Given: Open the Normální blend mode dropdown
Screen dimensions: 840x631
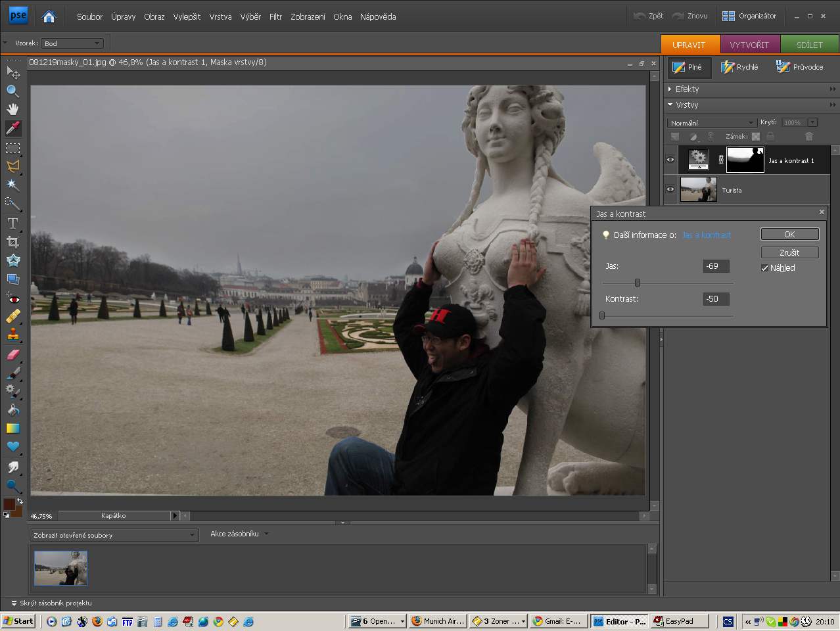Looking at the screenshot, I should coord(712,123).
